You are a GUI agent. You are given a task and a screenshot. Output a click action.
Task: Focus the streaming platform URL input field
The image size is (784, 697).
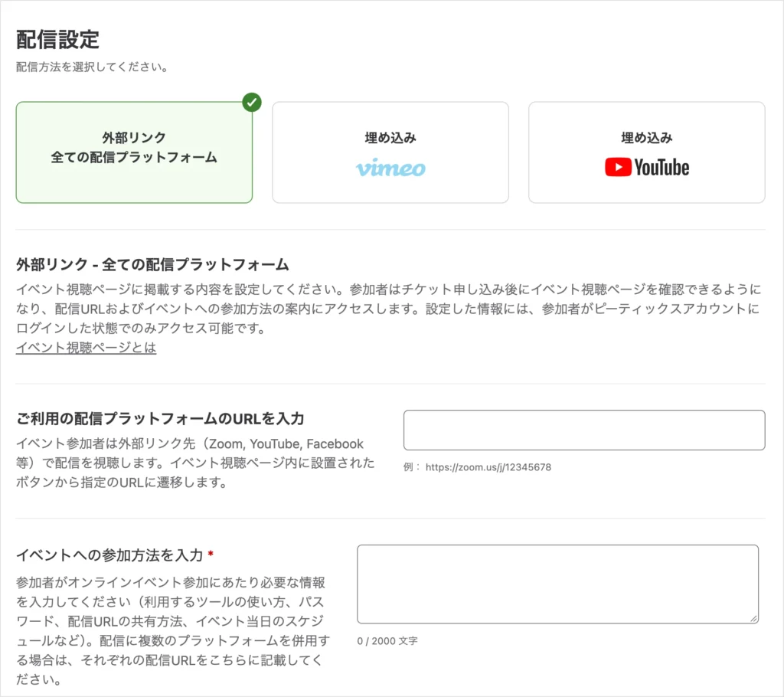pos(584,430)
